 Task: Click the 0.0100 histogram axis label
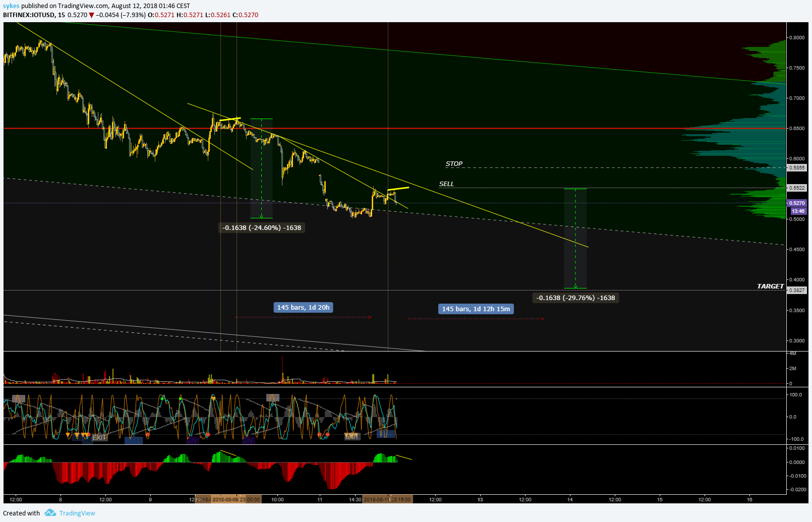(x=797, y=448)
